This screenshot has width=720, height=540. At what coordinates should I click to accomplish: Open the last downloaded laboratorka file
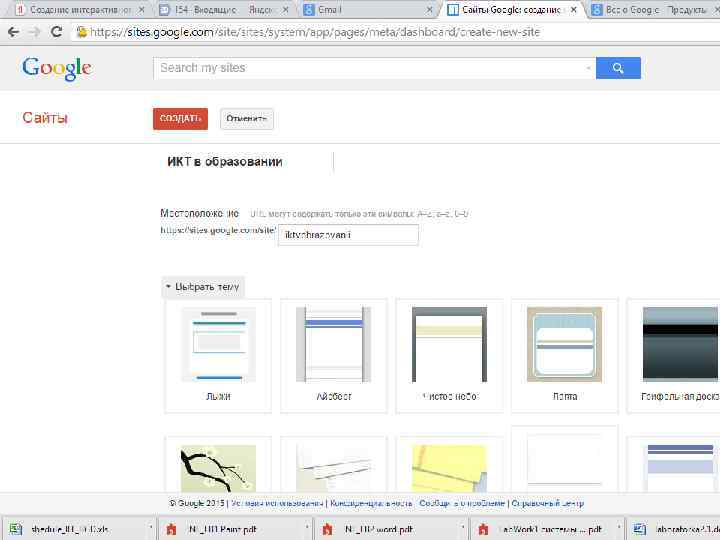click(x=675, y=529)
